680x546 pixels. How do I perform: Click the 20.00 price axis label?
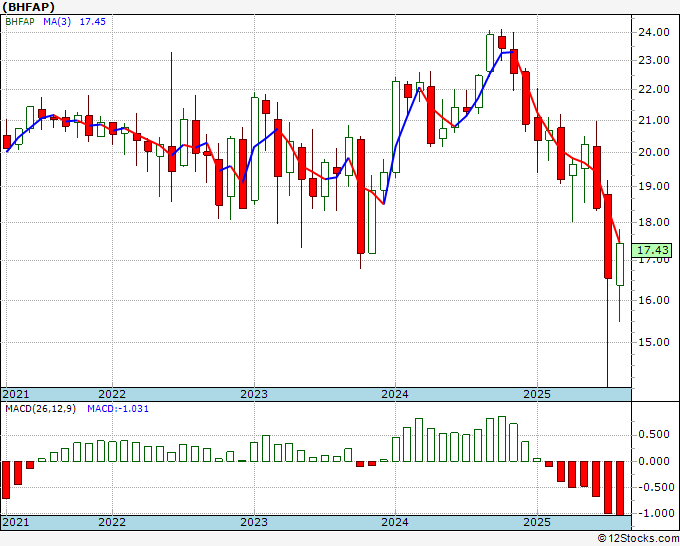click(x=653, y=153)
